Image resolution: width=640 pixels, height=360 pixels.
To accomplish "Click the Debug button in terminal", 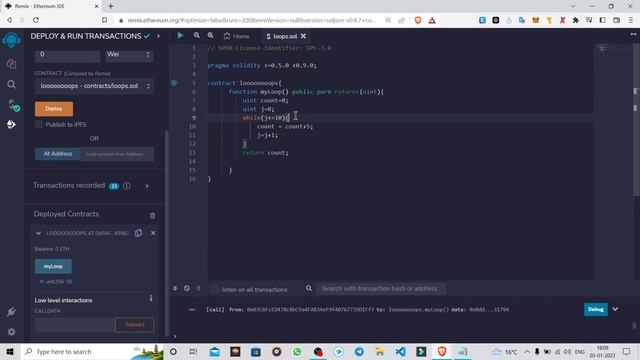I will pyautogui.click(x=596, y=309).
